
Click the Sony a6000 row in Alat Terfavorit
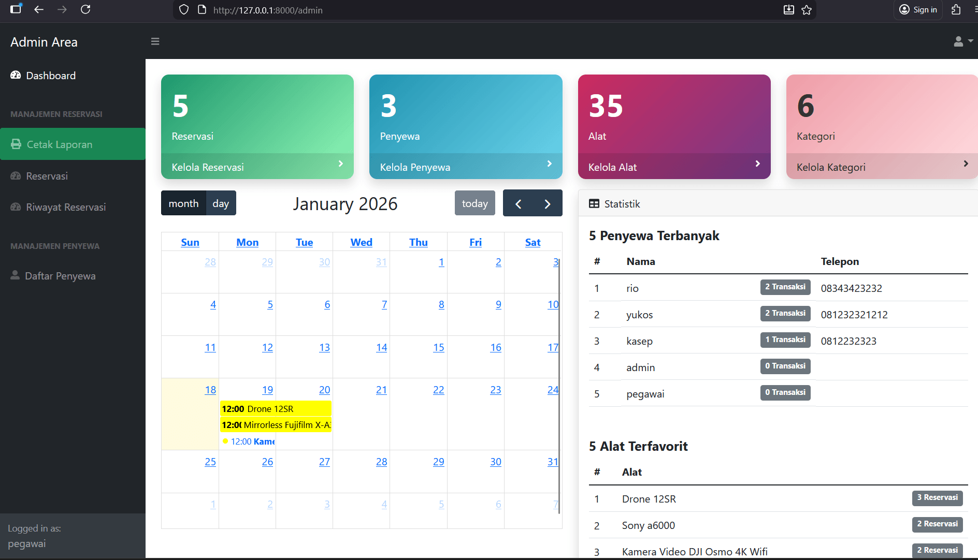[778, 525]
